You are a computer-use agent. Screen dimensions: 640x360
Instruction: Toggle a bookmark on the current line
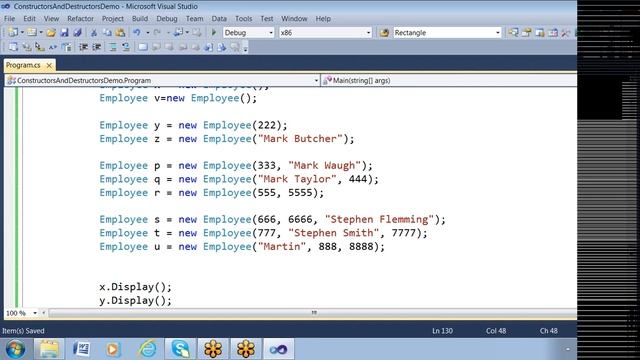coord(143,47)
